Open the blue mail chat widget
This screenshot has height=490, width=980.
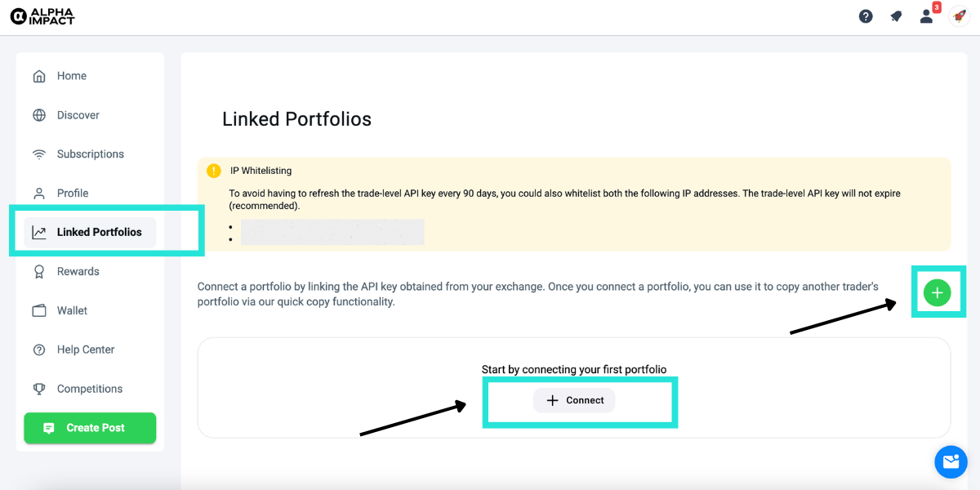(x=951, y=462)
